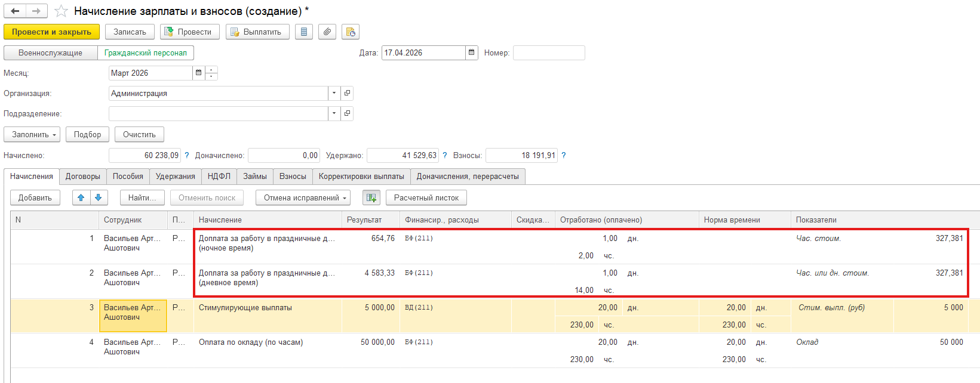Switch to Займы tab
The width and height of the screenshot is (980, 383).
(255, 176)
